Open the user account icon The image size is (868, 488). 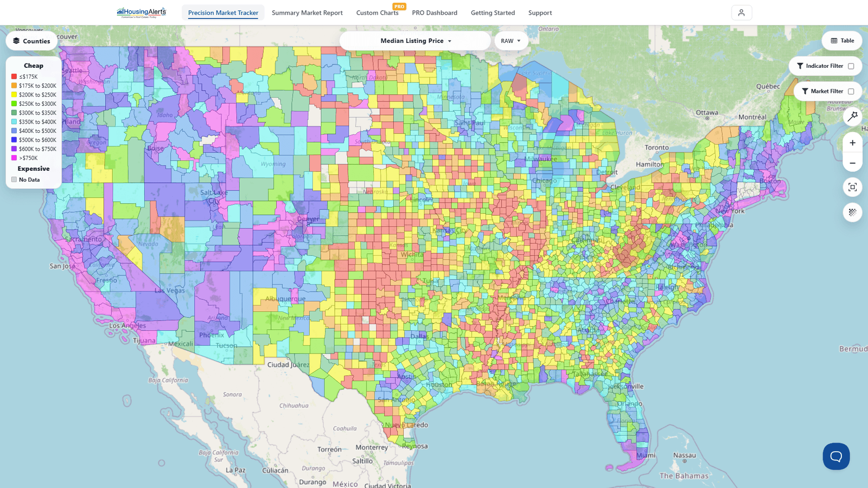(742, 12)
